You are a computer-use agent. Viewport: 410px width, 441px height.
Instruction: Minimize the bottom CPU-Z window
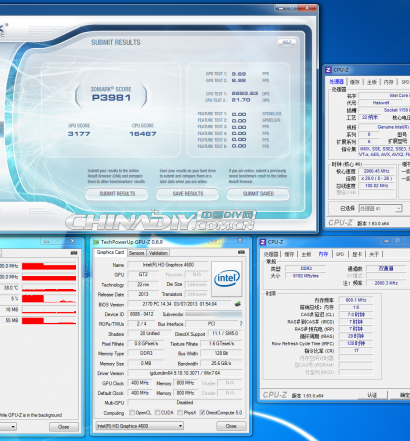387,240
